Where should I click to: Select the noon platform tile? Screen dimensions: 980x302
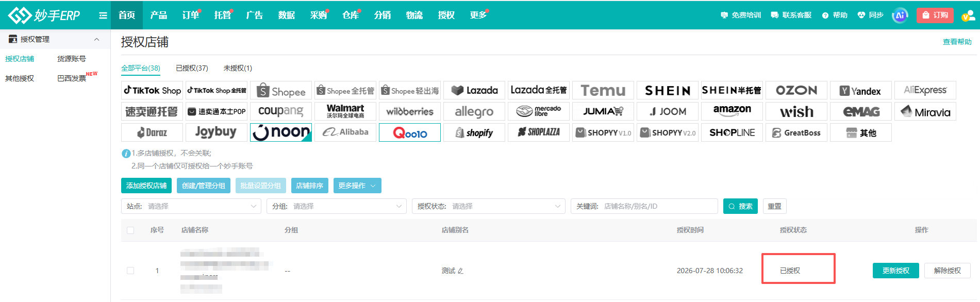tap(281, 132)
